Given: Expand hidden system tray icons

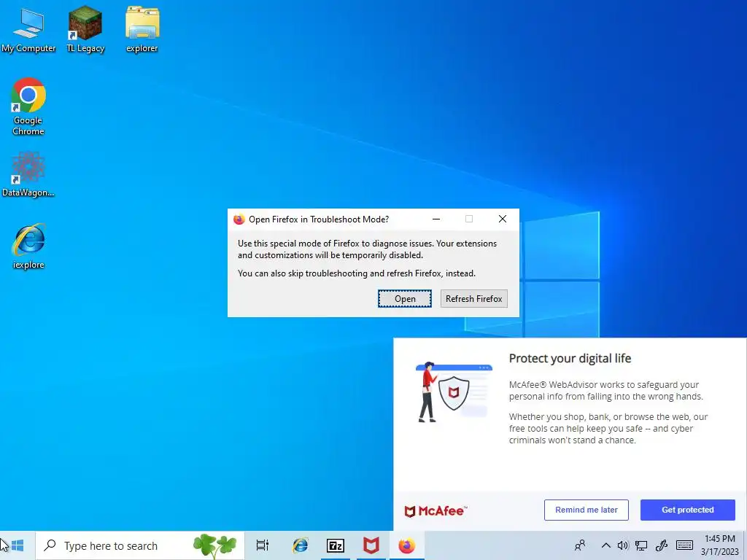Looking at the screenshot, I should point(605,545).
